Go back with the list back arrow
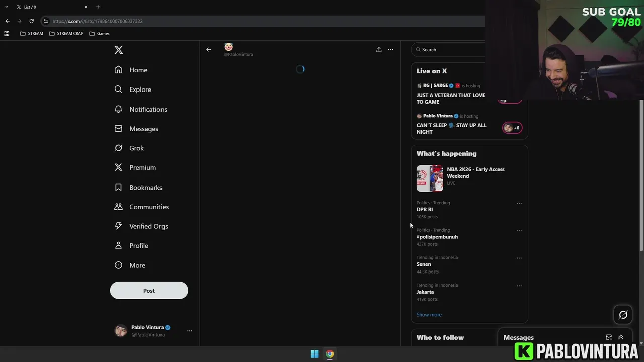 [x=209, y=50]
